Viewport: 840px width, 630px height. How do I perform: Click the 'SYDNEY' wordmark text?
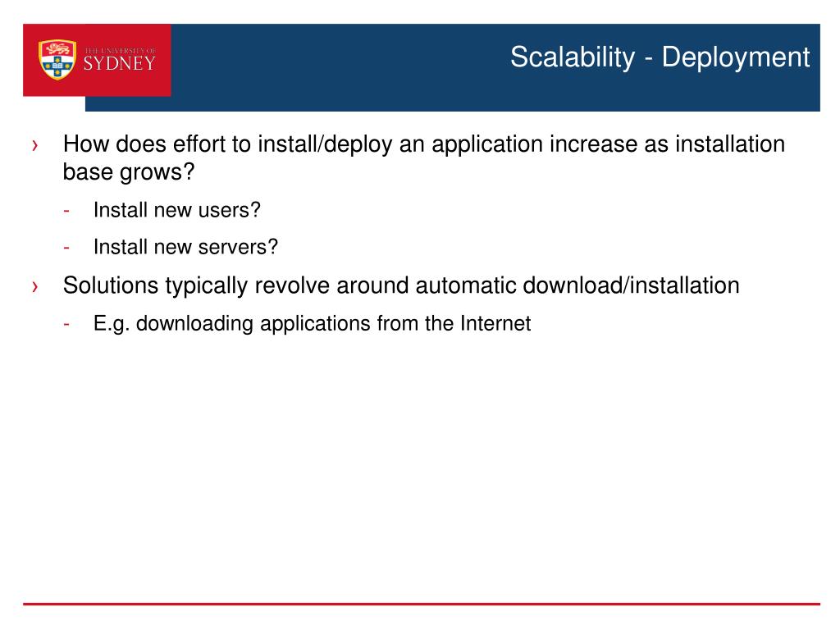(120, 64)
